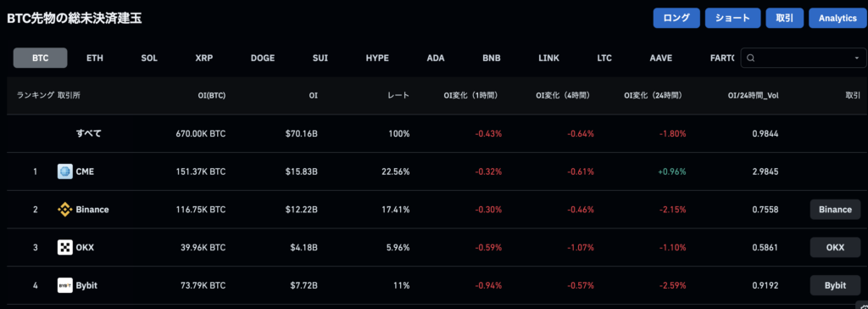Image resolution: width=868 pixels, height=309 pixels.
Task: Select the LINK tab
Action: pyautogui.click(x=548, y=58)
